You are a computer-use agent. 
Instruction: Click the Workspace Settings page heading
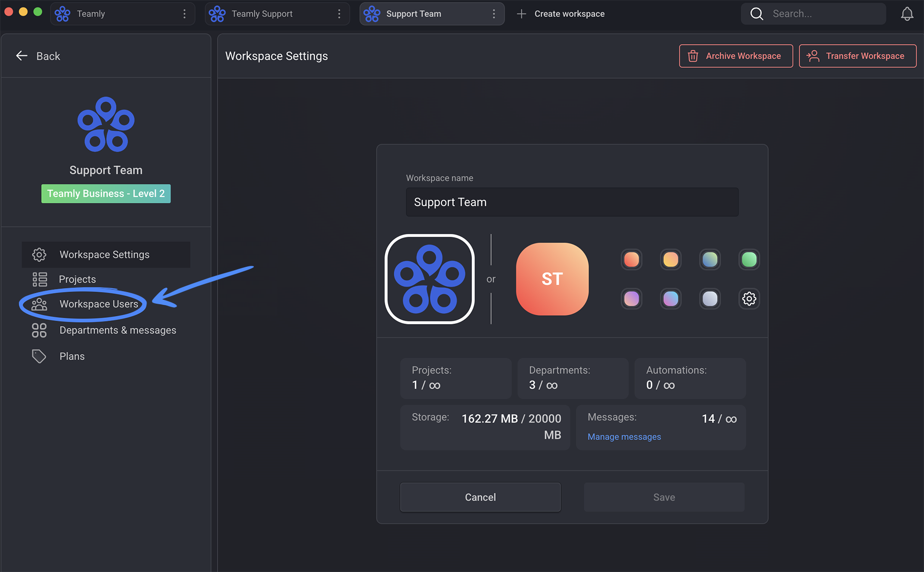point(276,56)
